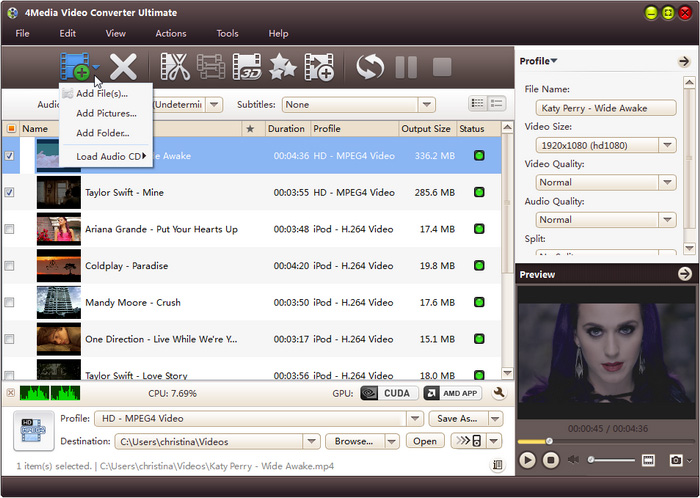This screenshot has height=498, width=700.
Task: Choose Add Folder... menu entry
Action: [x=105, y=133]
